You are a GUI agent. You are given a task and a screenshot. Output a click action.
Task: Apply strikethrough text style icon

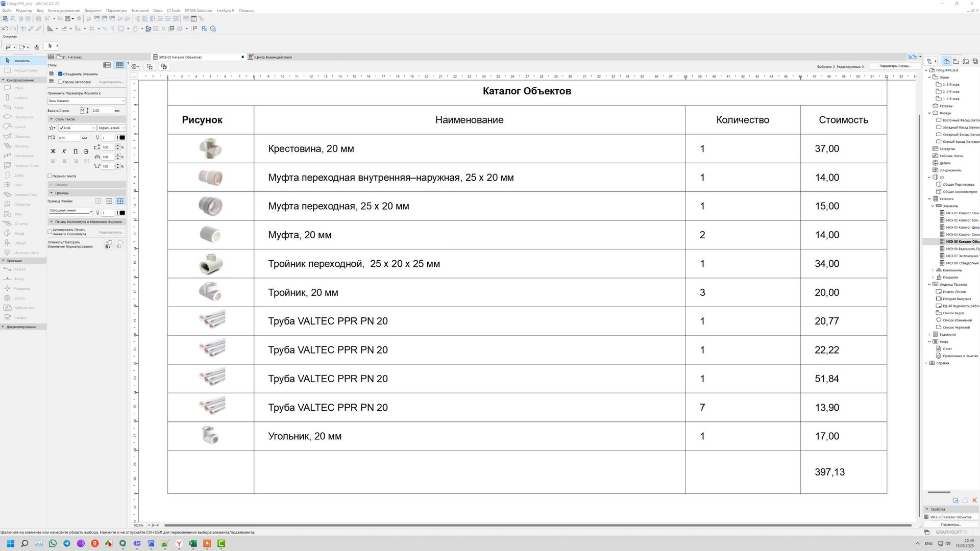[86, 151]
